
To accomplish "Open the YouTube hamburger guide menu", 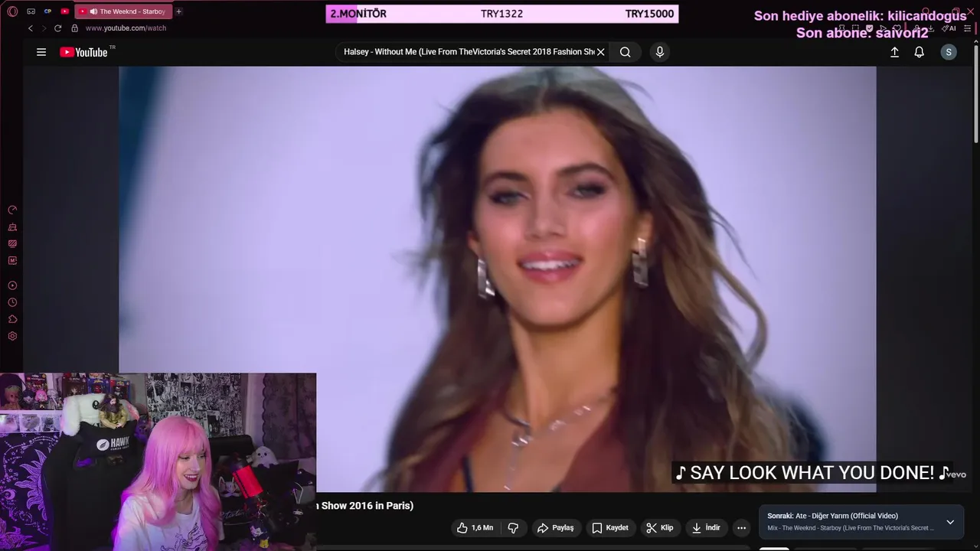I will [41, 52].
